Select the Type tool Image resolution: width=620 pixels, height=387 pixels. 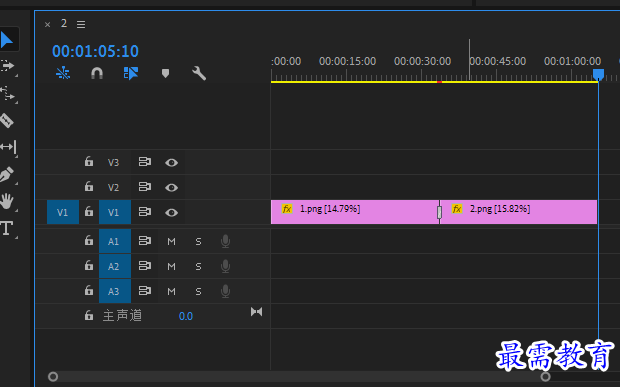(7, 228)
